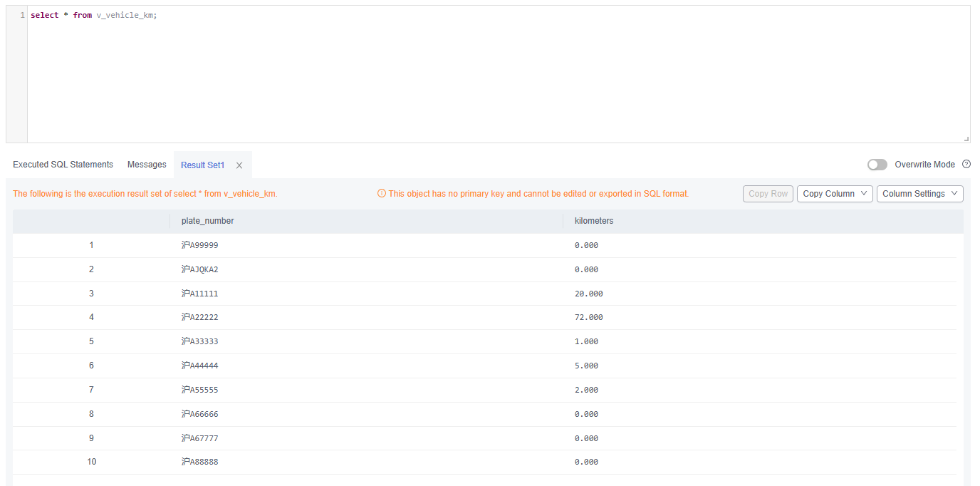Select row number 5 in results
Screen dimensions: 980x486
(91, 341)
